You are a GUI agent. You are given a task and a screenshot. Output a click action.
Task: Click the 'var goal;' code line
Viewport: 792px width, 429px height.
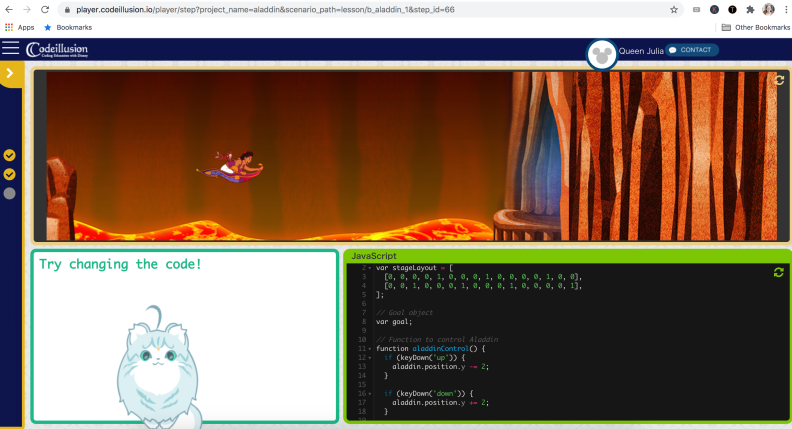tap(394, 322)
